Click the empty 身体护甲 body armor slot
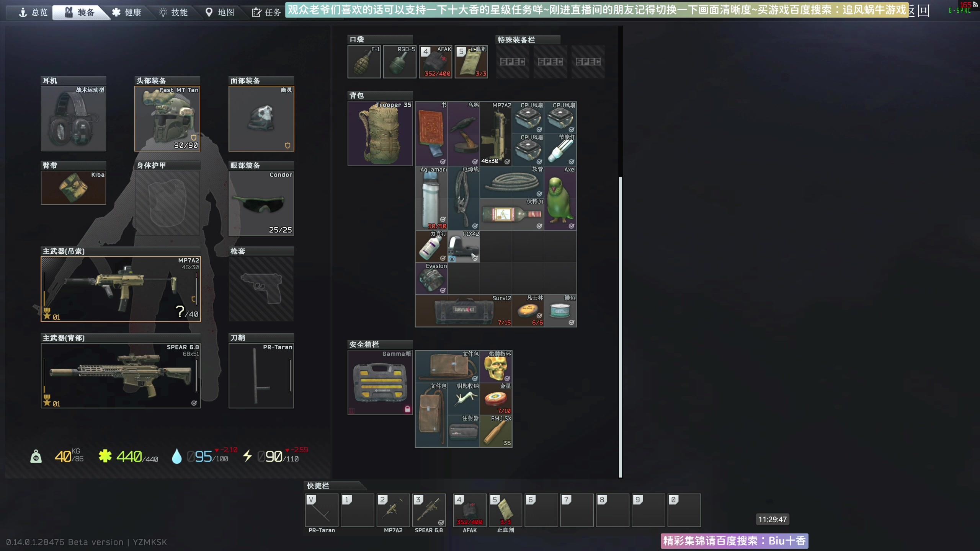This screenshot has height=551, width=980. (x=167, y=203)
